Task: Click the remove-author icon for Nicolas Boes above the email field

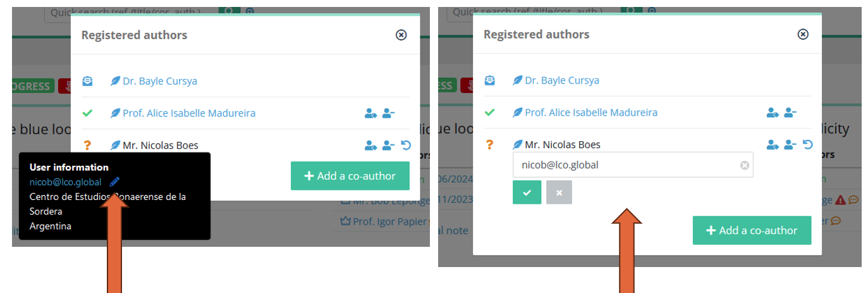Action: pos(790,144)
